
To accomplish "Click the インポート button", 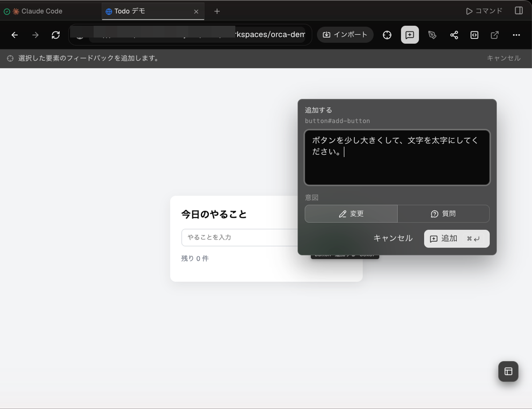I will coord(345,35).
